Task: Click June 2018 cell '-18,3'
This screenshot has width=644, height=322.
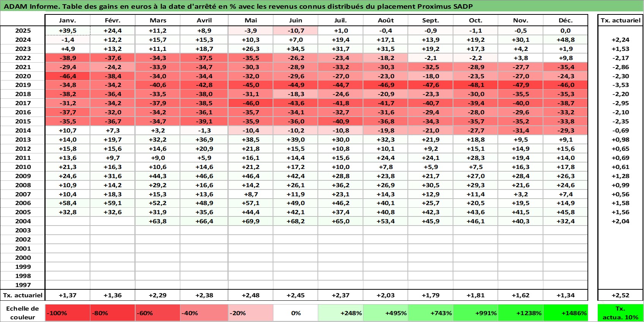Action: click(295, 94)
